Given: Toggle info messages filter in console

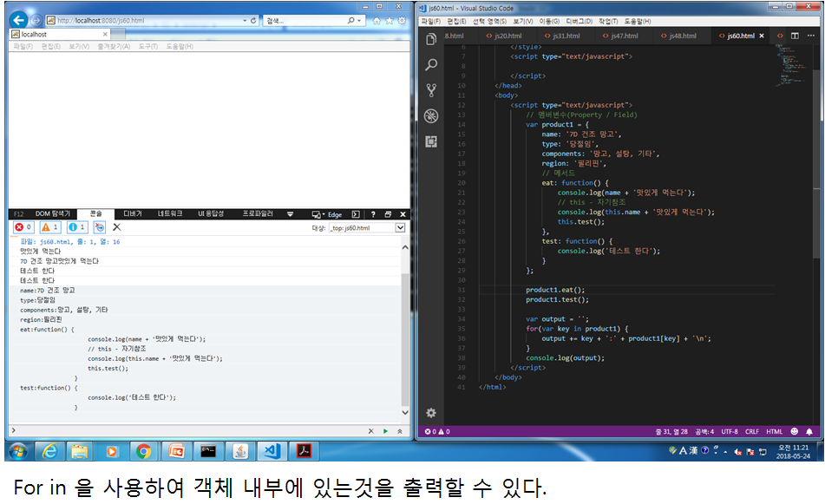Looking at the screenshot, I should pyautogui.click(x=77, y=226).
